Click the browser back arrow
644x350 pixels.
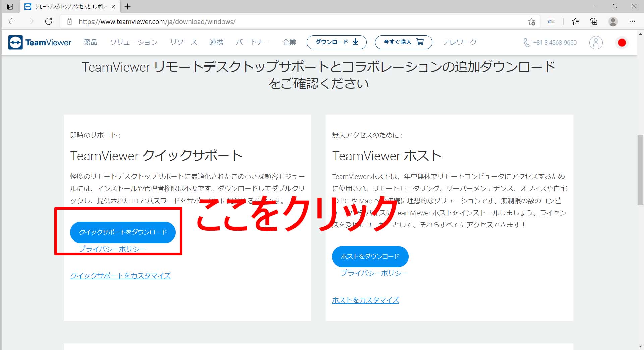pyautogui.click(x=12, y=21)
